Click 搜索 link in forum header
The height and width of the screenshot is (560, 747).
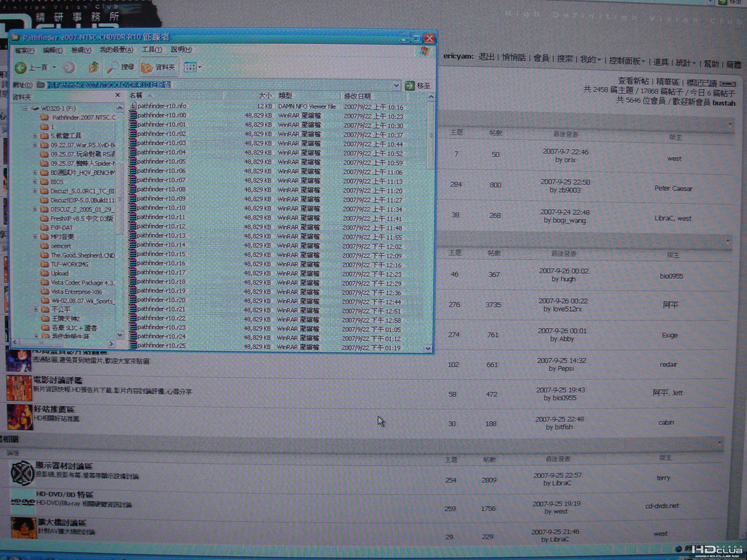(x=565, y=59)
